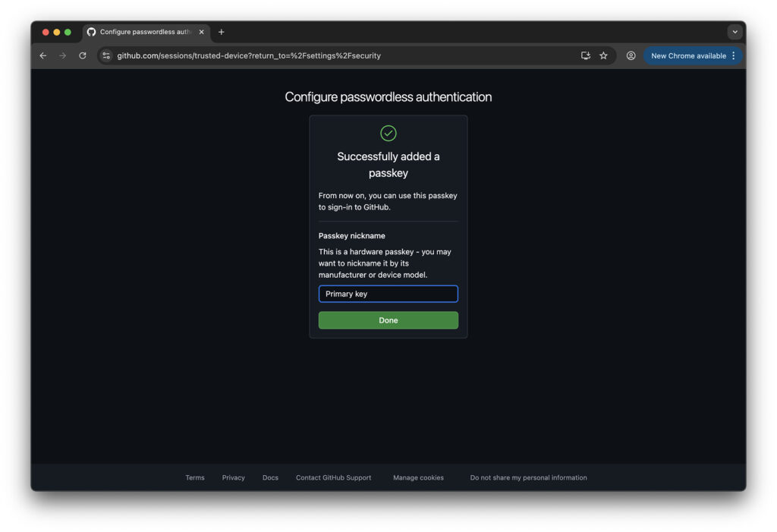This screenshot has height=532, width=777.
Task: Click the browser back arrow
Action: click(x=43, y=55)
